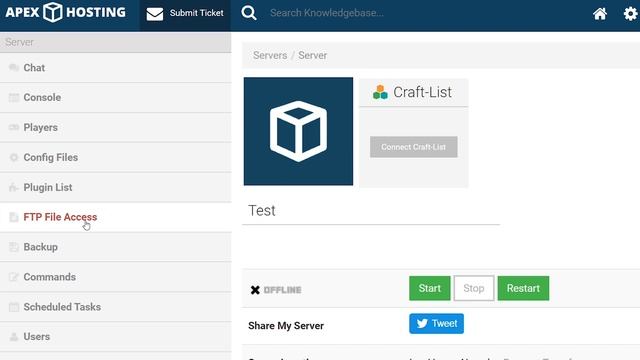Open Players menu item

(x=116, y=127)
